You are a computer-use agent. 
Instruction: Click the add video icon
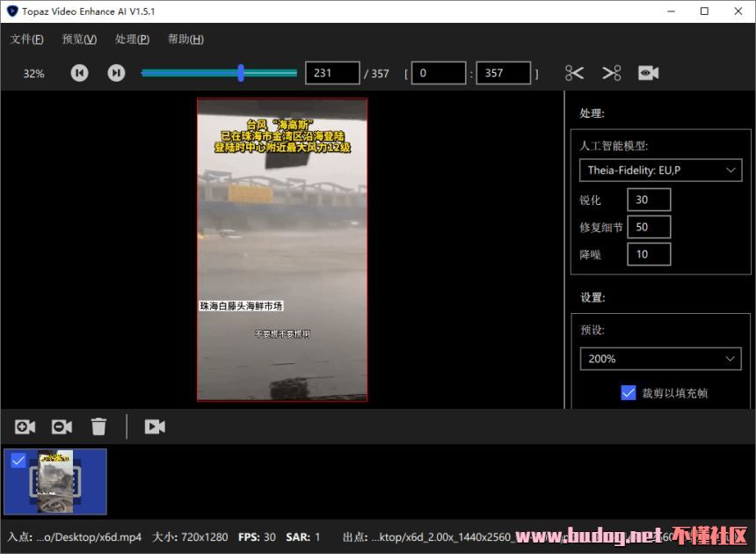[x=25, y=426]
